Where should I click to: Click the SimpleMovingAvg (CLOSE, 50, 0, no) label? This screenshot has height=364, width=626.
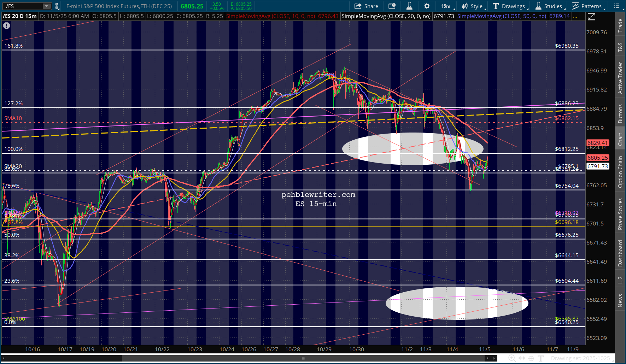coord(502,16)
